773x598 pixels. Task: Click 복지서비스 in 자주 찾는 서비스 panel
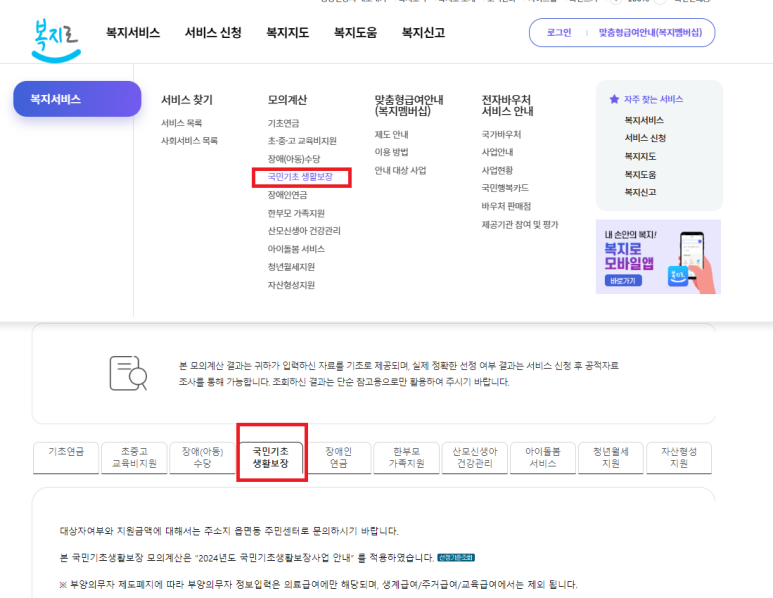[644, 120]
